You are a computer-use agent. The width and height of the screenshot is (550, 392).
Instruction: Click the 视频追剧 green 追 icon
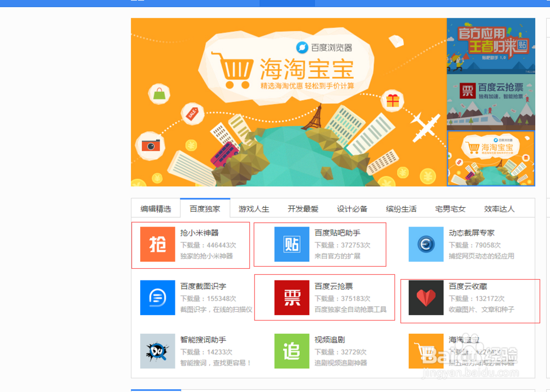pos(291,351)
